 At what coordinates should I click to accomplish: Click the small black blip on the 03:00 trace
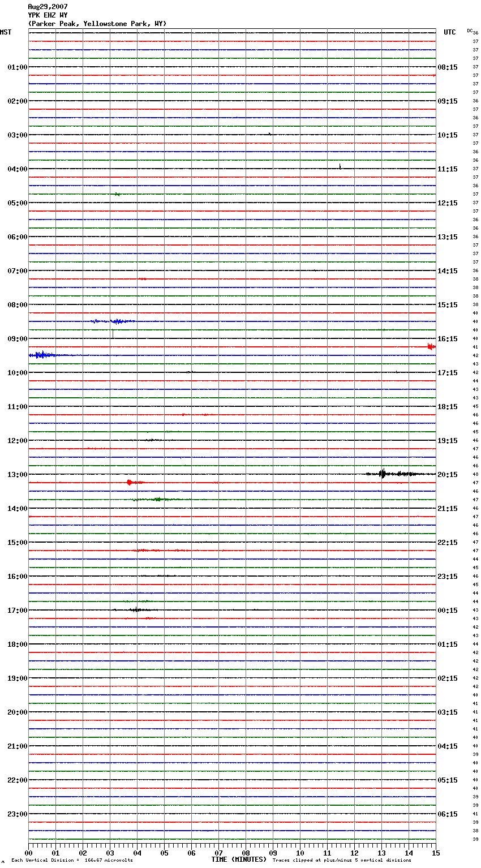click(x=270, y=134)
